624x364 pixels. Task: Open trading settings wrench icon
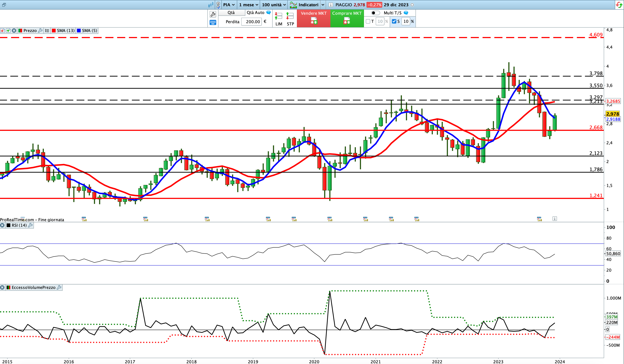tap(213, 14)
